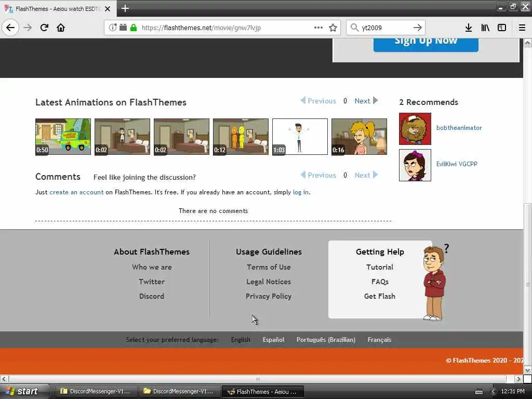Click the vertical scrollbar up arrow
The image size is (532, 399).
[528, 43]
